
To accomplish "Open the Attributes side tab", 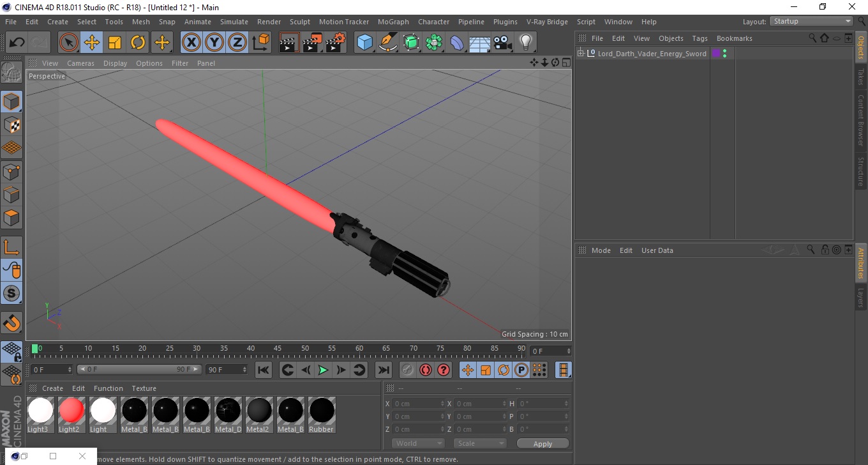I will 861,263.
